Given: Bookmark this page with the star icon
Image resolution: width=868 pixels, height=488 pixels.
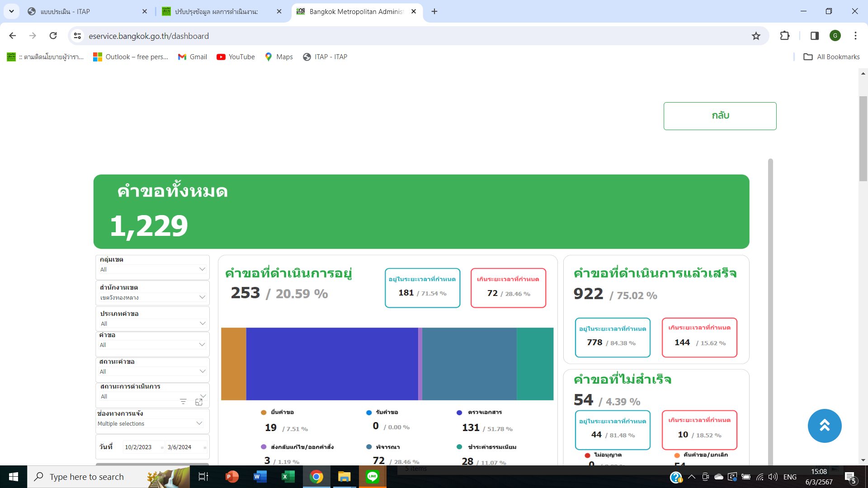Looking at the screenshot, I should pos(756,36).
